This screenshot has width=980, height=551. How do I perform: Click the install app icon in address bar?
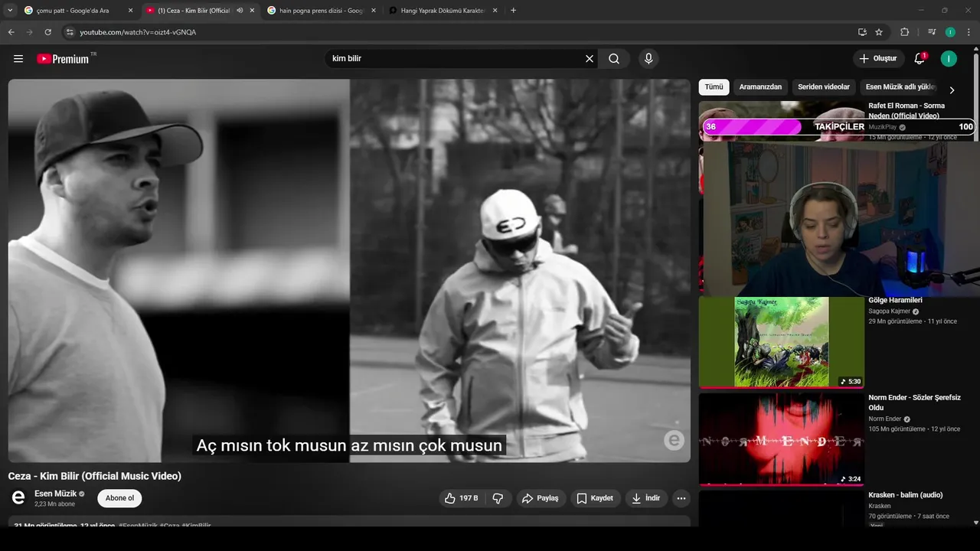(862, 32)
